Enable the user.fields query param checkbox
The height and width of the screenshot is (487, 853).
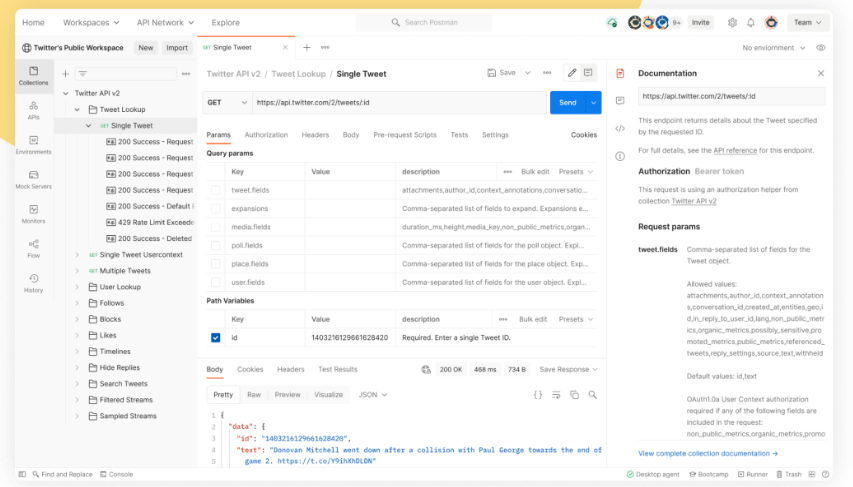point(215,282)
